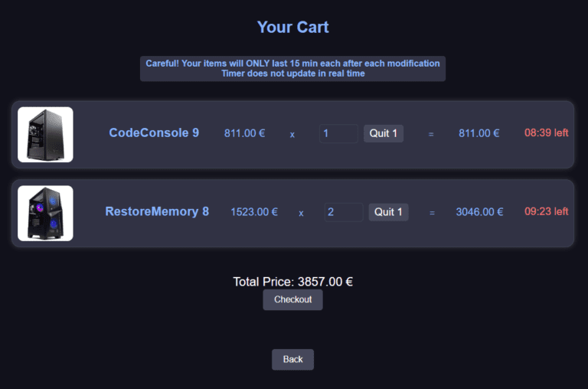Click the multiplication sign in RestoreMemory row
The width and height of the screenshot is (588, 389).
coord(301,213)
